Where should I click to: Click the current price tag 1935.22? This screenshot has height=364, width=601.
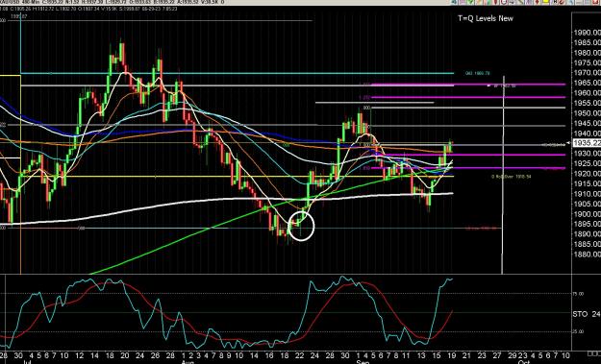tap(587, 143)
